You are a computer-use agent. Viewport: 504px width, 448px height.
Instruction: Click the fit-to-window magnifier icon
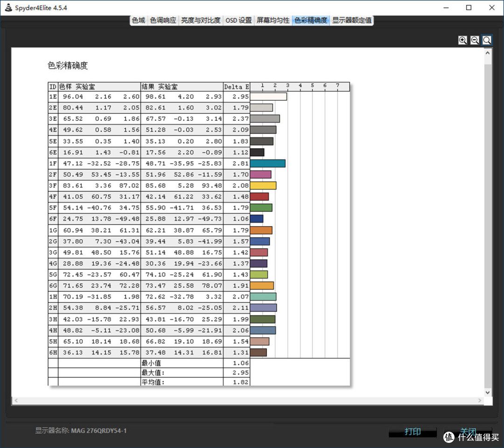[x=487, y=40]
